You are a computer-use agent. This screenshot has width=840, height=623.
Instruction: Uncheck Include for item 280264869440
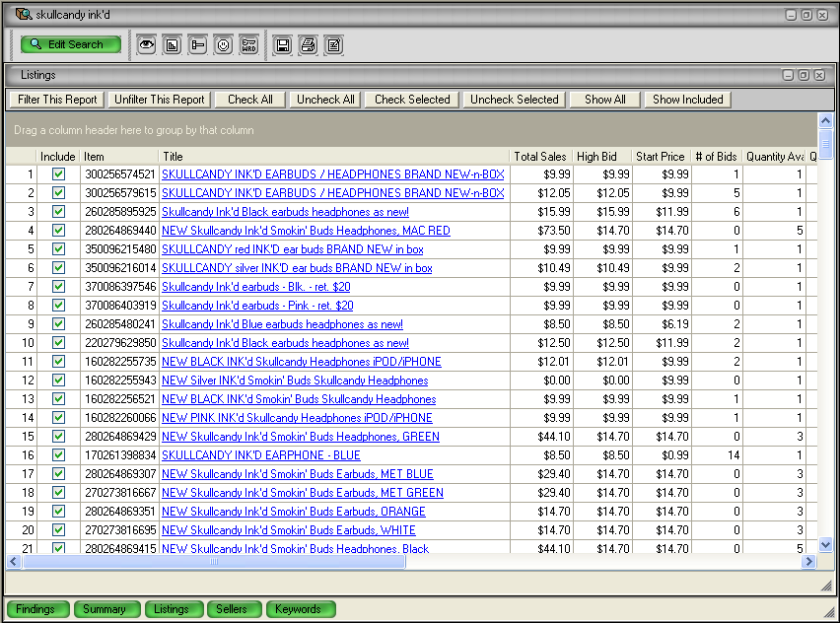pos(58,231)
